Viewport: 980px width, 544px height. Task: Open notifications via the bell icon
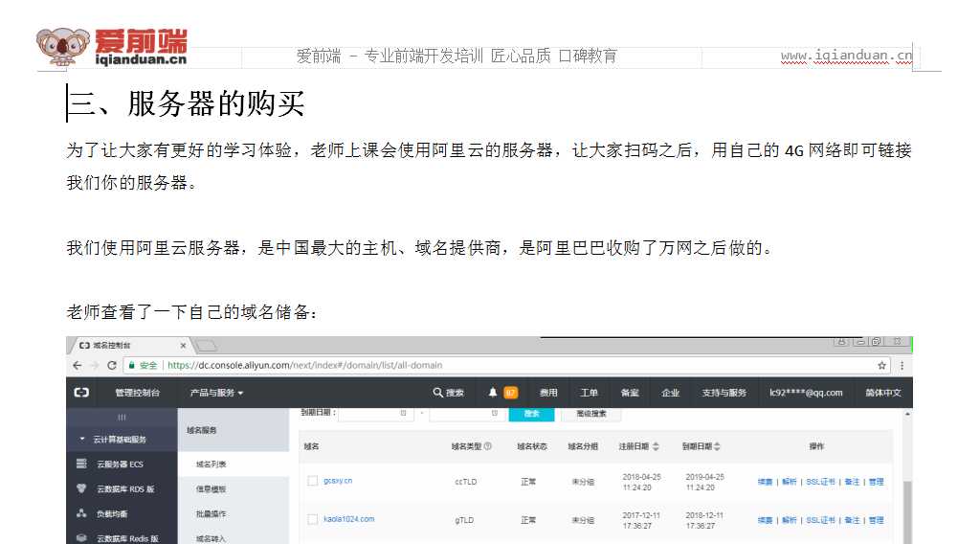pos(493,392)
